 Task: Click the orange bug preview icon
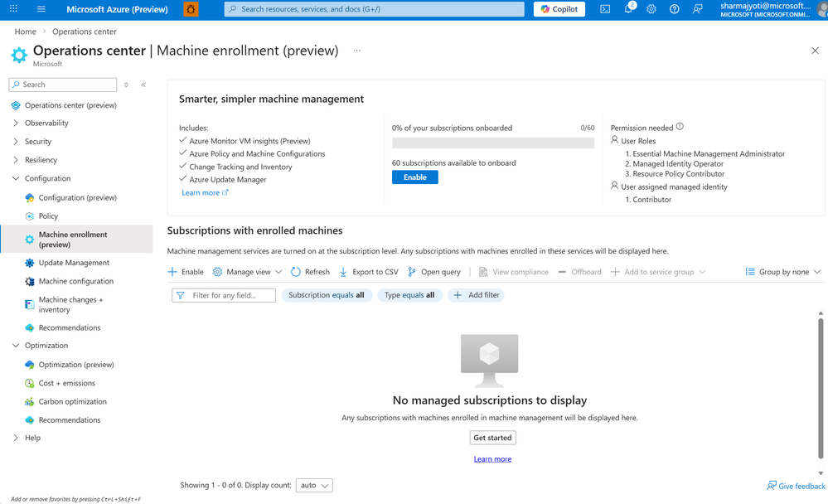coord(191,9)
